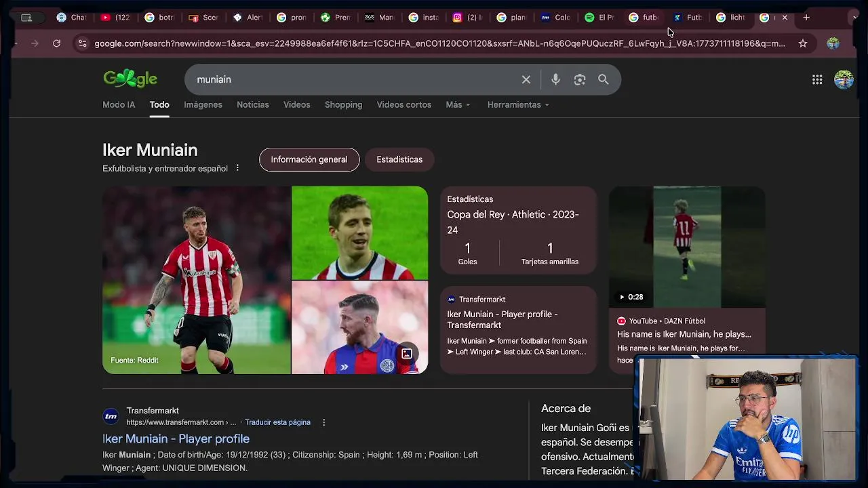Open the close-up Muniain face photo on green

(x=359, y=232)
